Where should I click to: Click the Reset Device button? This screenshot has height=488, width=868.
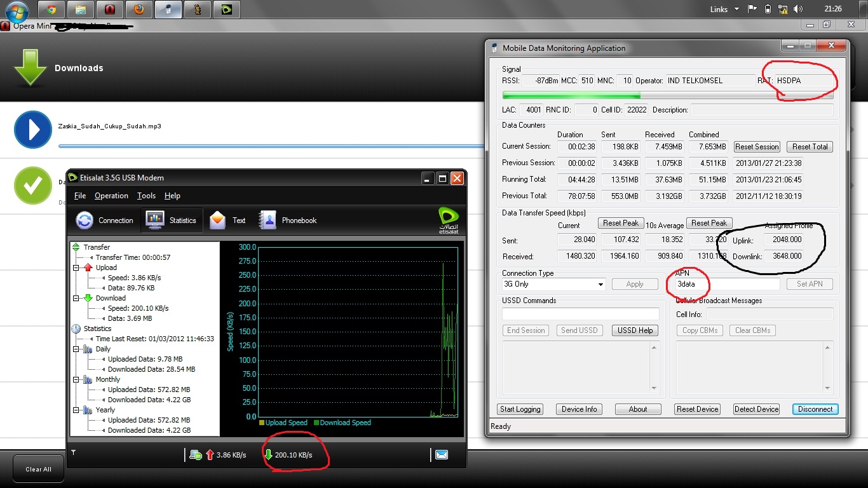point(697,409)
